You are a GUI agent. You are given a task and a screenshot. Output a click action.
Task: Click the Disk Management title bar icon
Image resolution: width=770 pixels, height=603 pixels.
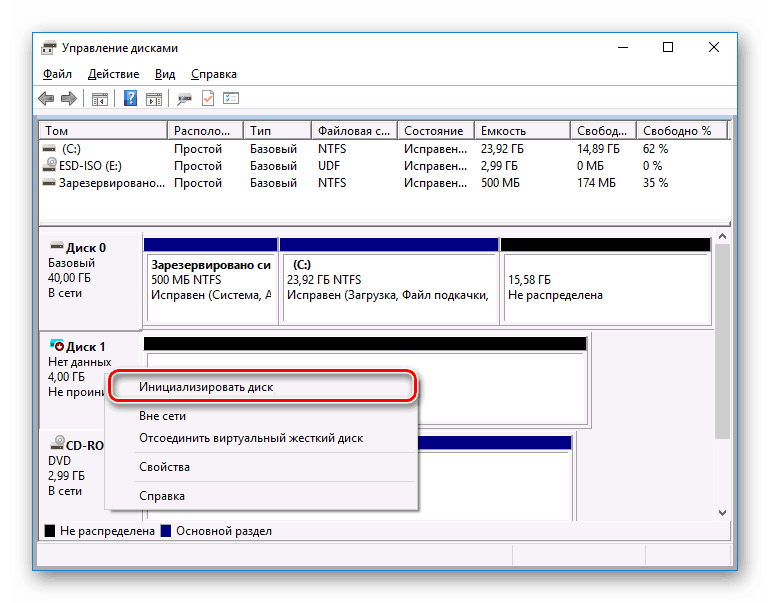coord(48,48)
